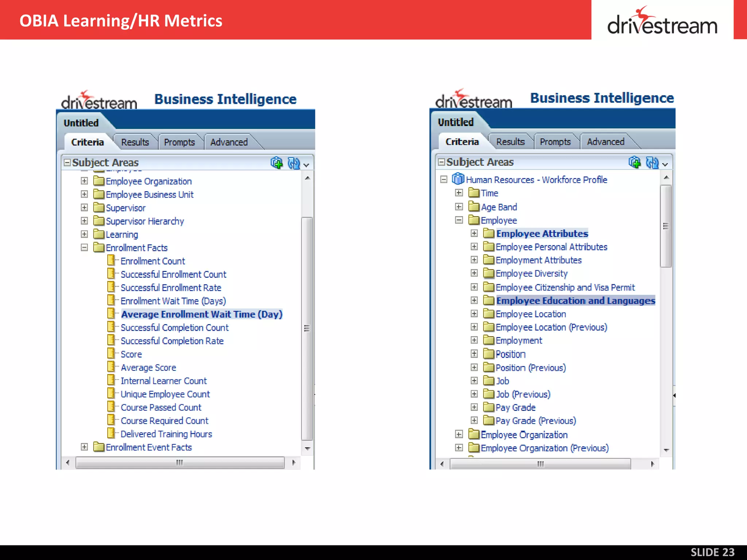Click refresh icon in left Subject Areas panel

(294, 163)
